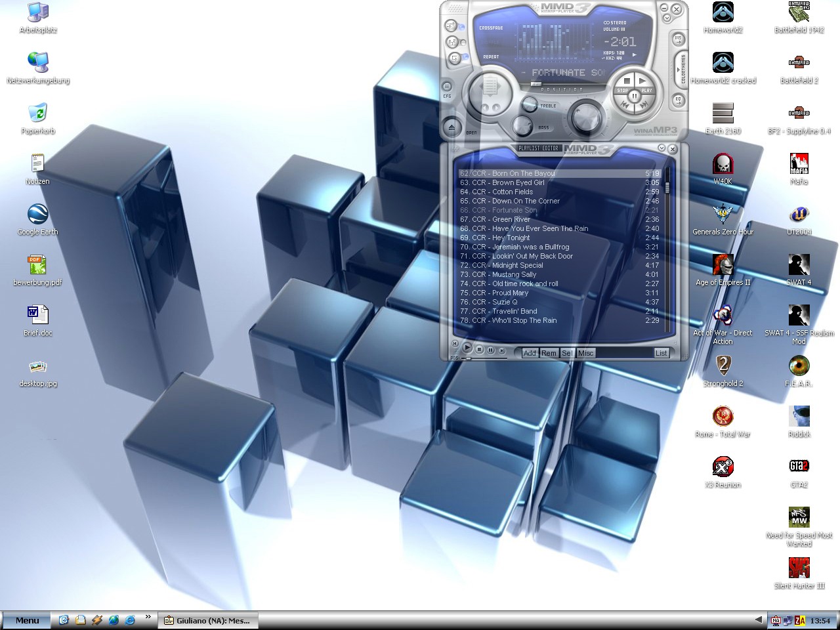Open the playlist List menu
Viewport: 840px width, 630px height.
coord(661,352)
